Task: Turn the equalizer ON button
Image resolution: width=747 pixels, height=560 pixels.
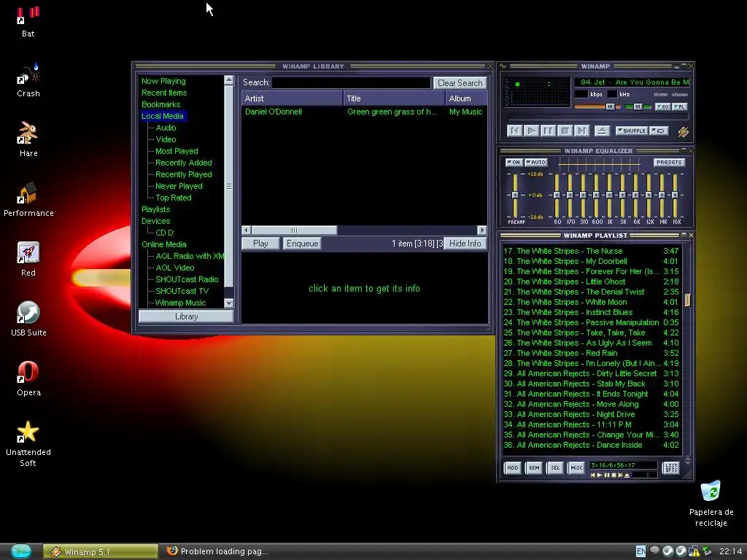Action: (514, 163)
